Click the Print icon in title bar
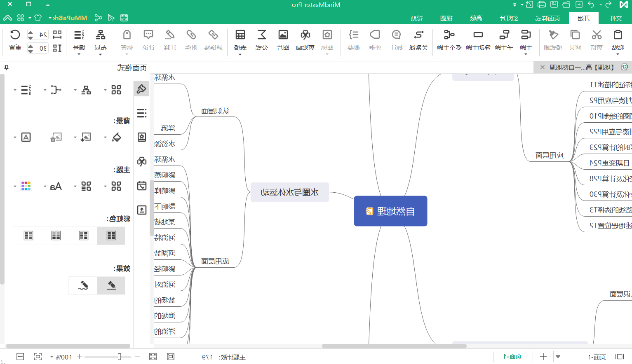This screenshot has width=632, height=364. tap(542, 5)
